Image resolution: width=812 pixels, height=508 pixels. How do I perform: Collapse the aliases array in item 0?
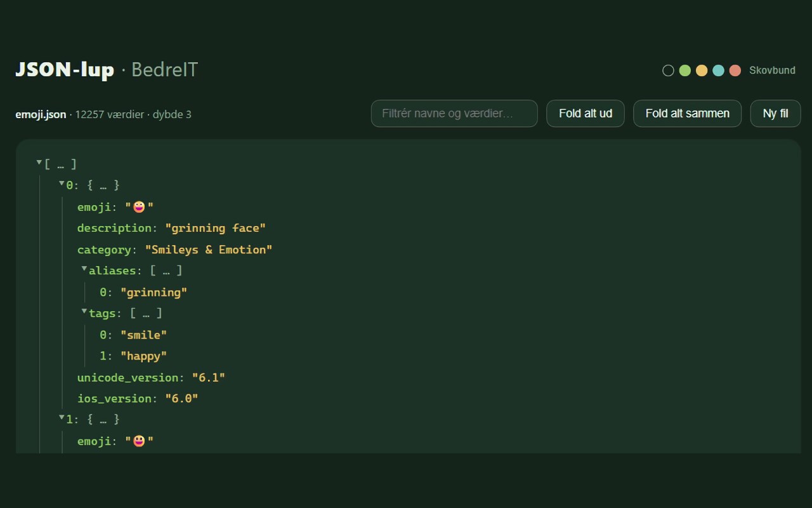[84, 269]
